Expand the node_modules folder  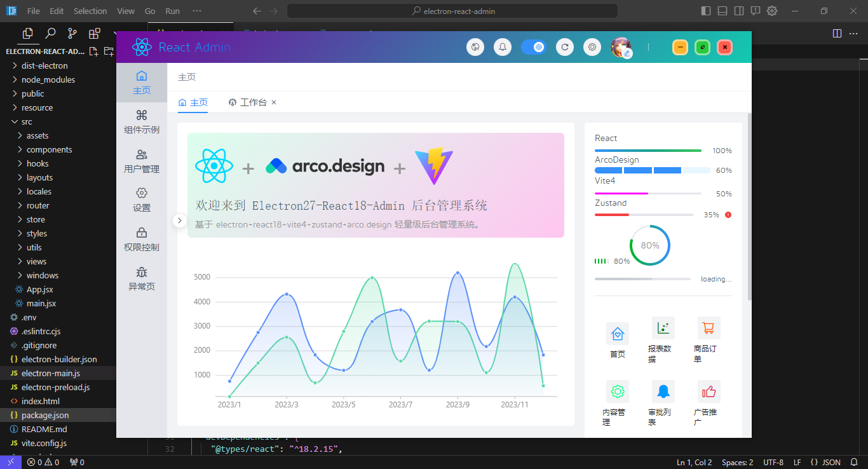pos(58,79)
